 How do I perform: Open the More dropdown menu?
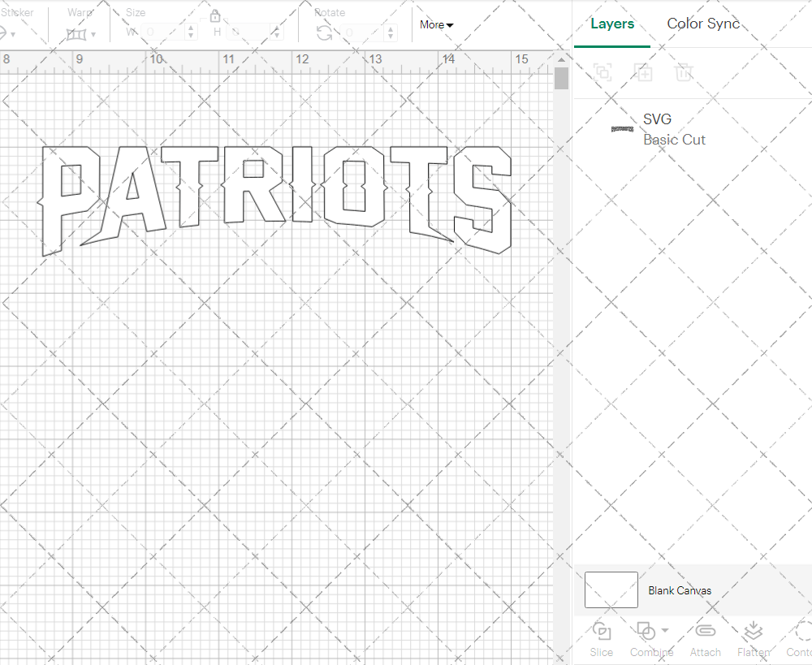pyautogui.click(x=437, y=24)
